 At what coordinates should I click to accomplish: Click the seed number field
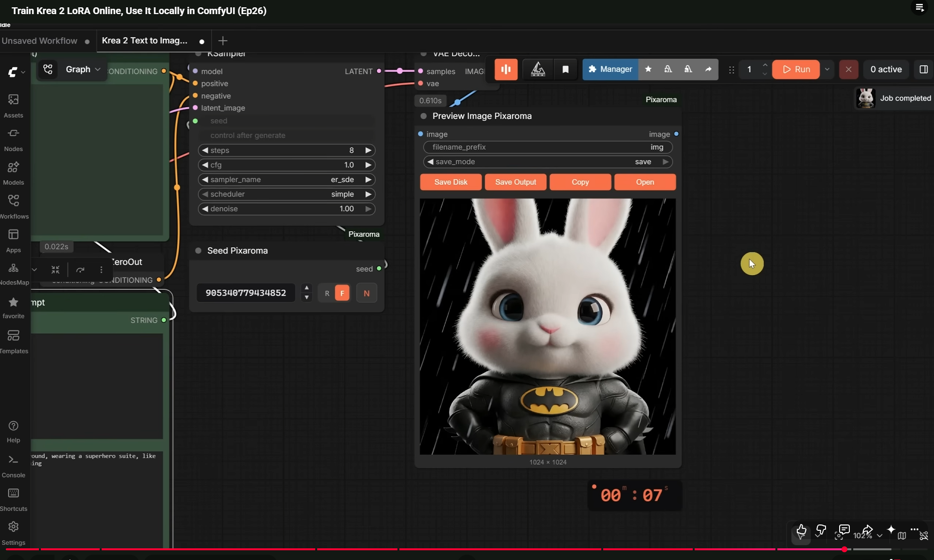pos(246,293)
